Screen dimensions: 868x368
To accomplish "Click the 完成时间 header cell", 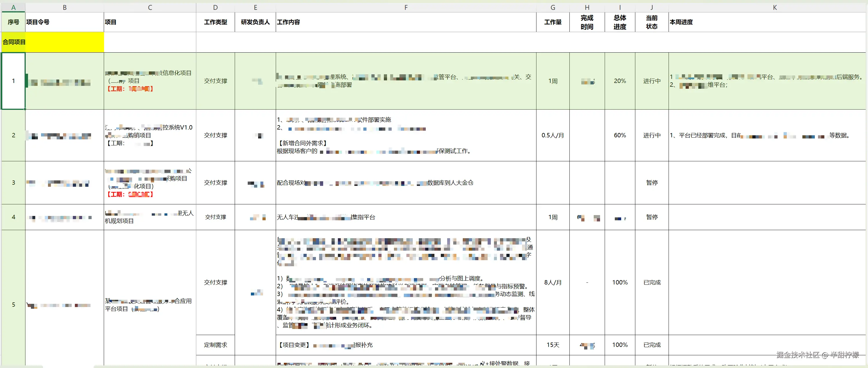I will tap(587, 22).
